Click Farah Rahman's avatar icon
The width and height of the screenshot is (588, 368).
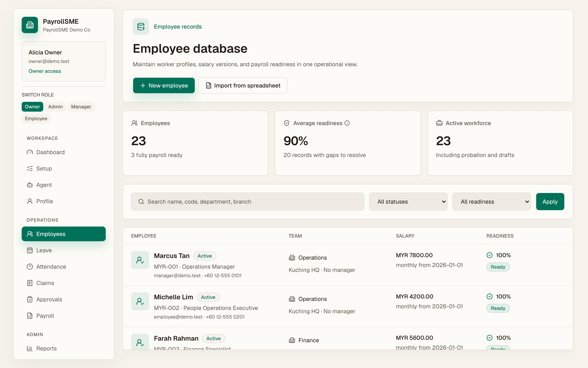click(x=140, y=342)
